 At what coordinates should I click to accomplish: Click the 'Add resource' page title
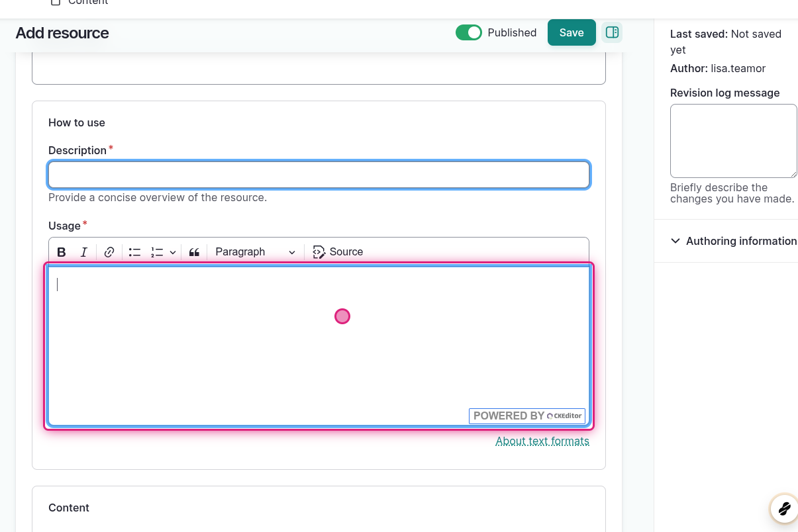click(62, 33)
